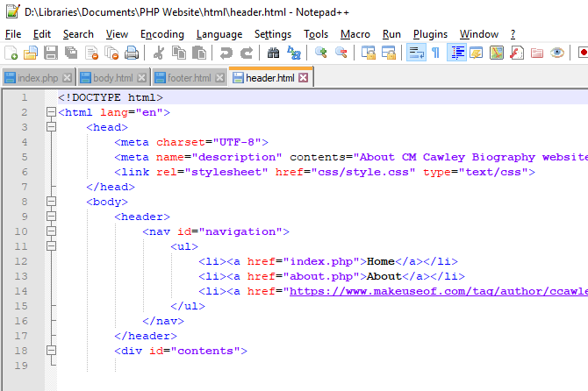Click the Redo arrow icon
The height and width of the screenshot is (391, 588).
tap(247, 53)
